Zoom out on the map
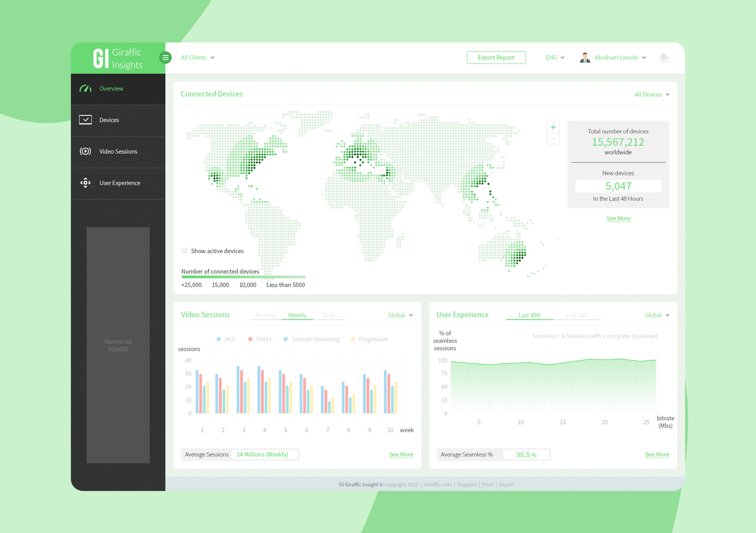Image resolution: width=756 pixels, height=533 pixels. click(553, 139)
